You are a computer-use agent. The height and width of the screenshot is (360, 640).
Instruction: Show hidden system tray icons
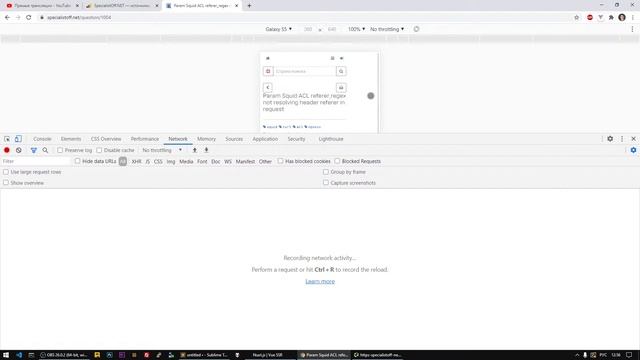pos(577,355)
